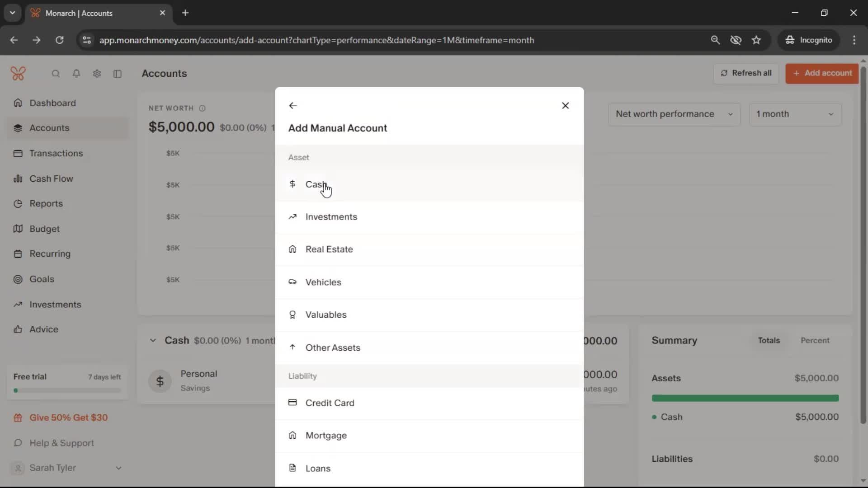This screenshot has width=868, height=488.
Task: Select Investments in the manual account list
Action: click(331, 217)
